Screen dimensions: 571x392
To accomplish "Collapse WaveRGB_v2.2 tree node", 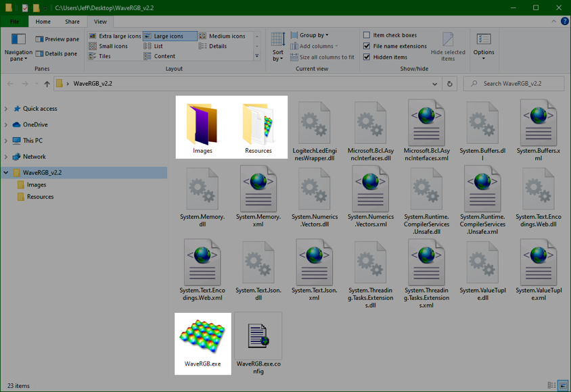I will [7, 172].
